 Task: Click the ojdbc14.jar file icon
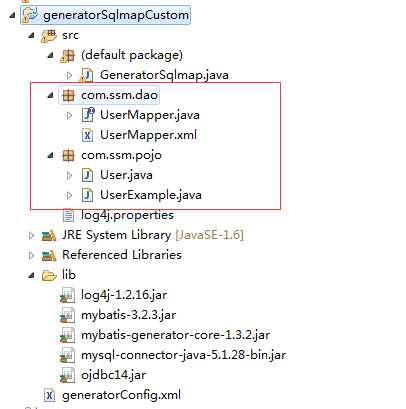click(68, 375)
